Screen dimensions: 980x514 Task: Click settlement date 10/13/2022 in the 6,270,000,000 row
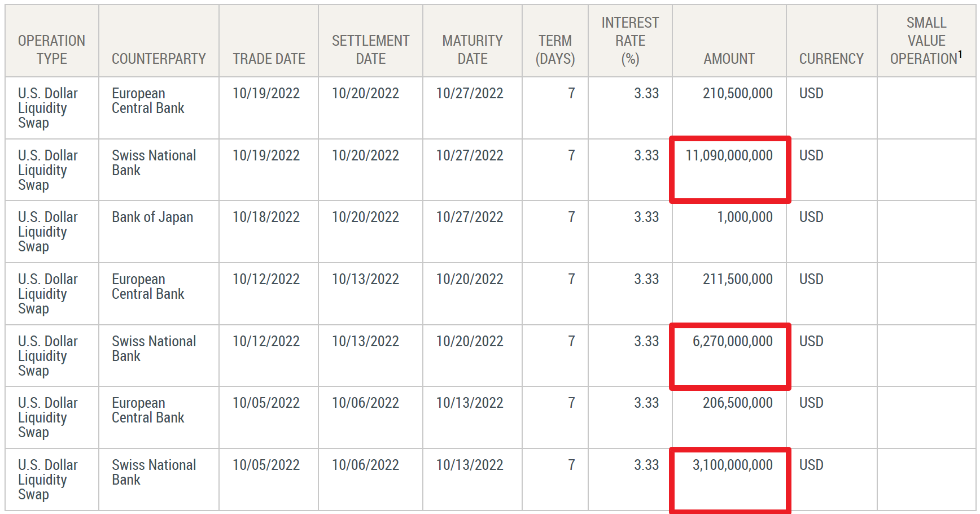365,341
